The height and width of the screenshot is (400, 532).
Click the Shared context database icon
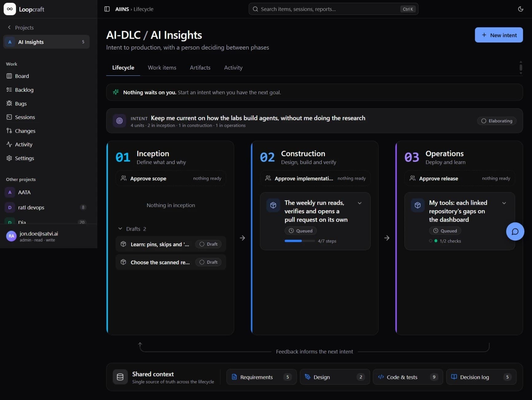coord(120,377)
